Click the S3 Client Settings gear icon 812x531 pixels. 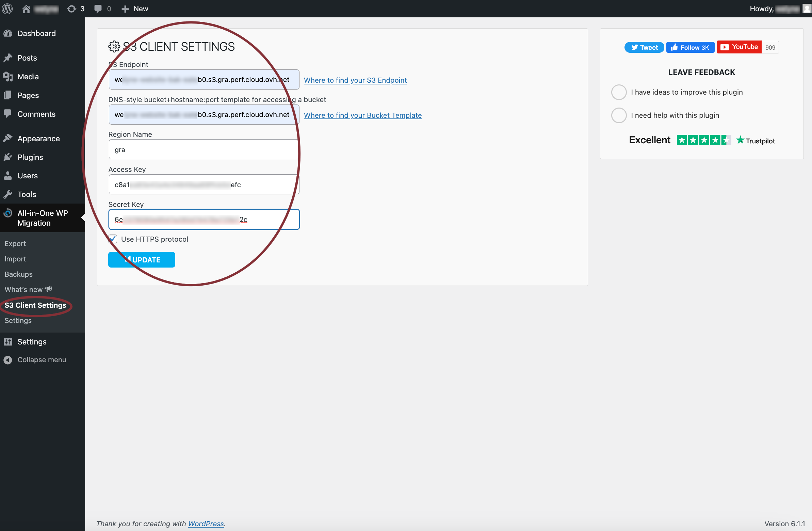pyautogui.click(x=114, y=46)
